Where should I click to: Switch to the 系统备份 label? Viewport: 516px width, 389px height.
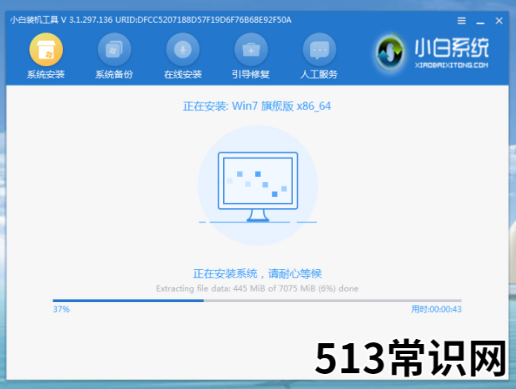pyautogui.click(x=114, y=74)
